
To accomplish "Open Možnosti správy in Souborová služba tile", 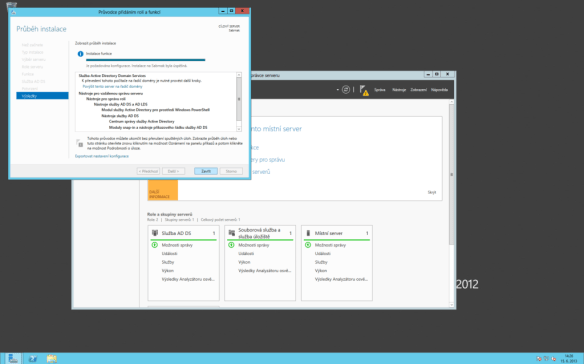I will 254,245.
